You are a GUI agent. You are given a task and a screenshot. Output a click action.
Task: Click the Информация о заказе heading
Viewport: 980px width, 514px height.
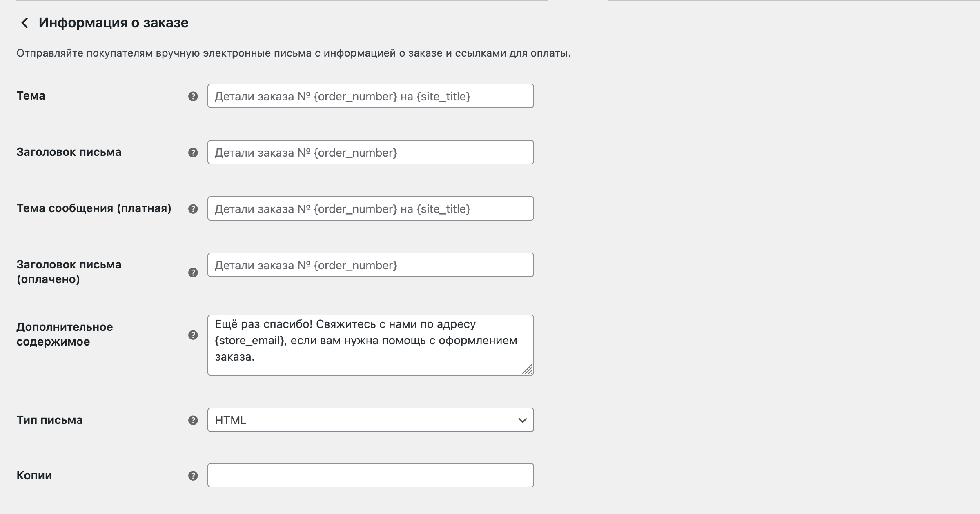point(114,23)
